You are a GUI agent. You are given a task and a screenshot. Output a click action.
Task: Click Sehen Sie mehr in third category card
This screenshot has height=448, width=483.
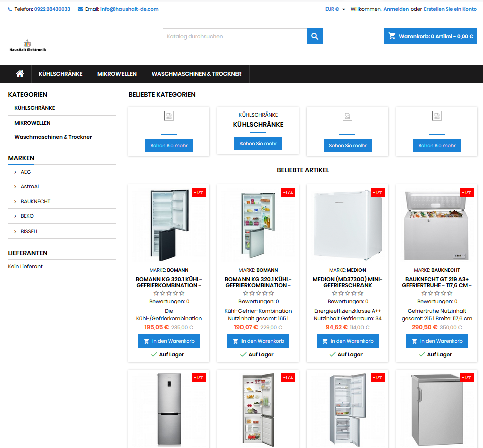coord(347,146)
